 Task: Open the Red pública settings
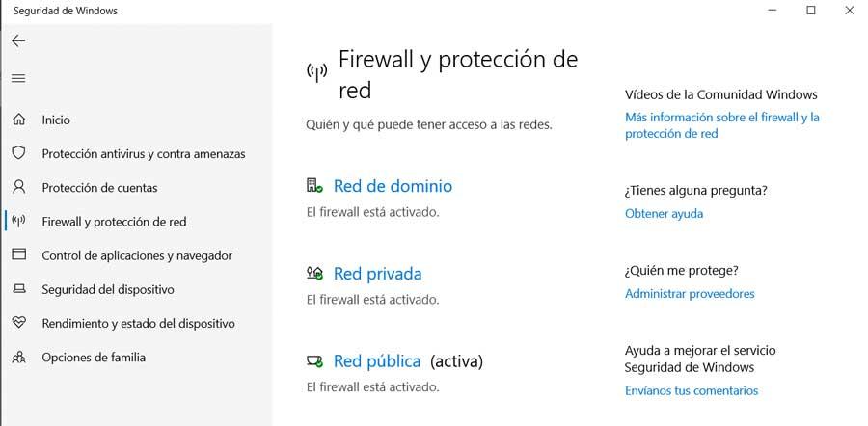click(x=377, y=361)
